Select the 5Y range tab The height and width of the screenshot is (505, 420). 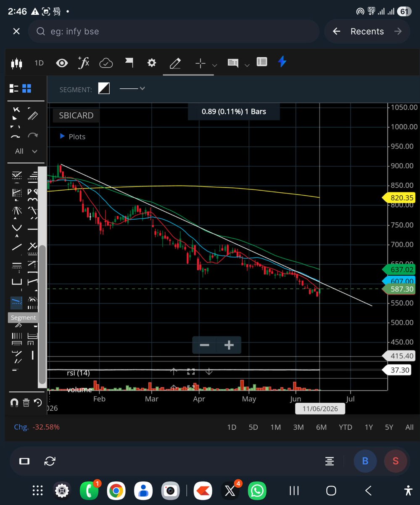(389, 427)
